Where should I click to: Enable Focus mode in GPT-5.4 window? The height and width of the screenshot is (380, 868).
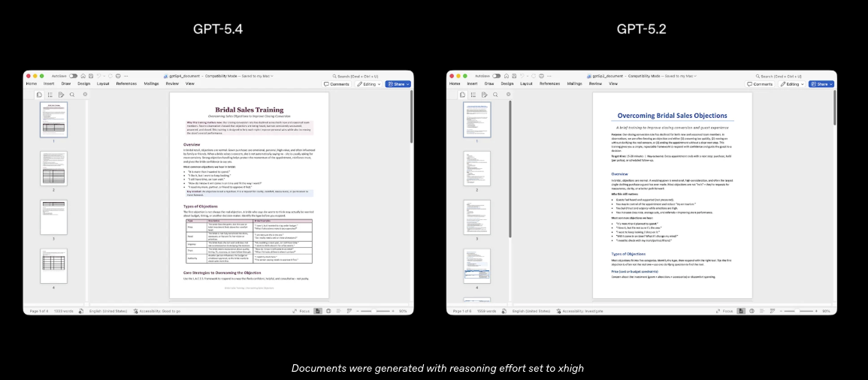click(301, 311)
